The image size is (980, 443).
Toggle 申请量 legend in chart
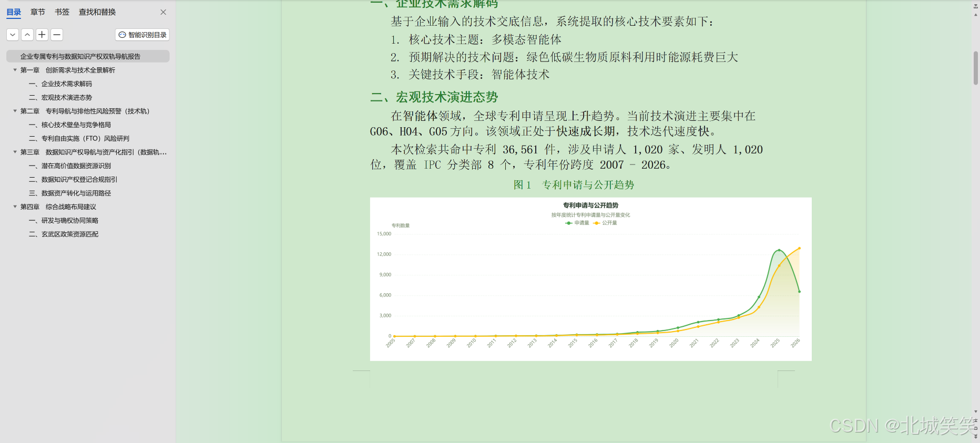[x=577, y=223]
